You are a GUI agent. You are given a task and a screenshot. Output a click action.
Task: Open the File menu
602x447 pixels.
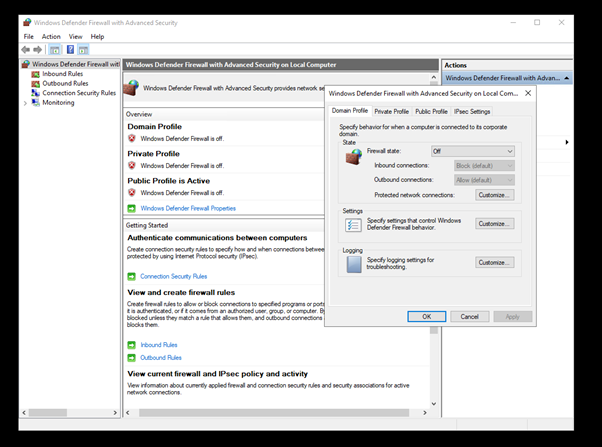coord(28,36)
